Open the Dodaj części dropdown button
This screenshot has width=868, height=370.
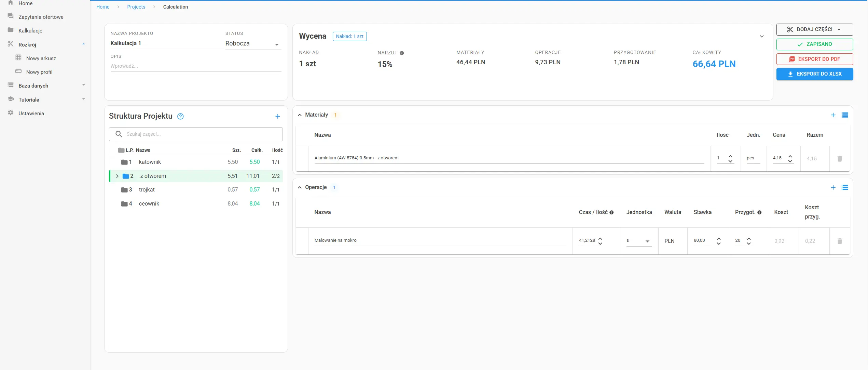tap(814, 30)
